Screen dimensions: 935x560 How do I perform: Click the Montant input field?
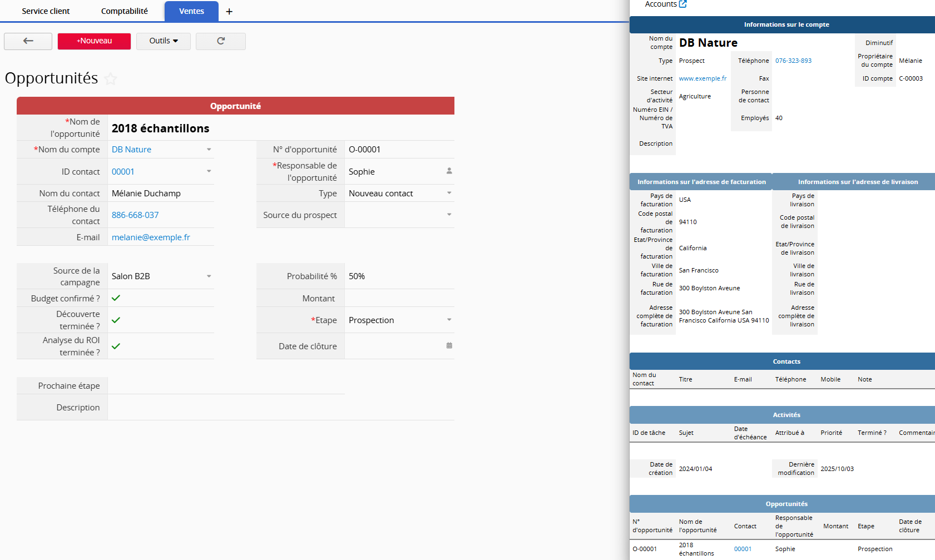[399, 299]
